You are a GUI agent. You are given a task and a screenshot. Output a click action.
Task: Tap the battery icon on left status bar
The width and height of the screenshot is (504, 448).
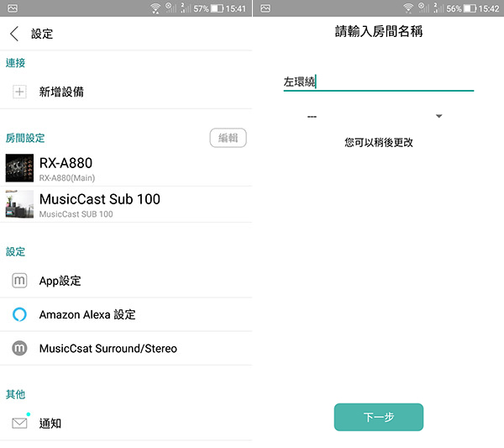tap(217, 8)
